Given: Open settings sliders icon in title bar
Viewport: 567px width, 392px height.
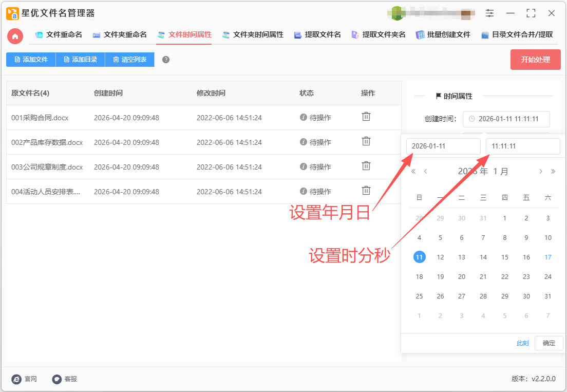Looking at the screenshot, I should click(489, 13).
